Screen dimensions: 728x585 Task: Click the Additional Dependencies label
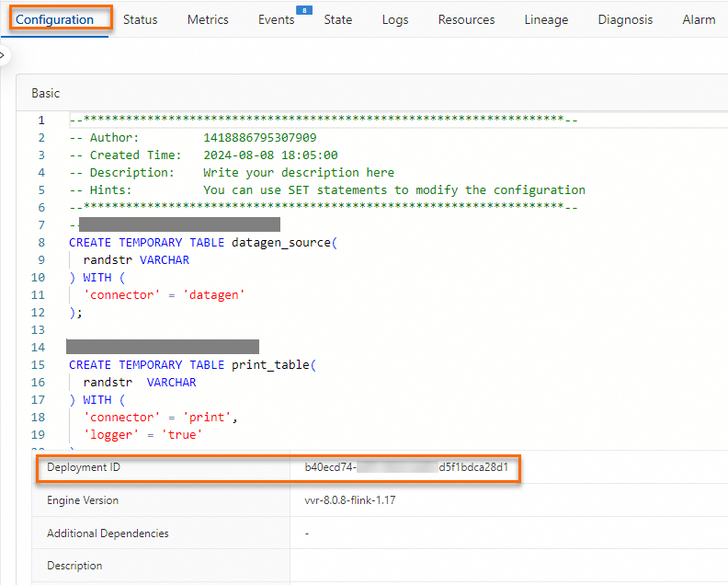[x=108, y=533]
